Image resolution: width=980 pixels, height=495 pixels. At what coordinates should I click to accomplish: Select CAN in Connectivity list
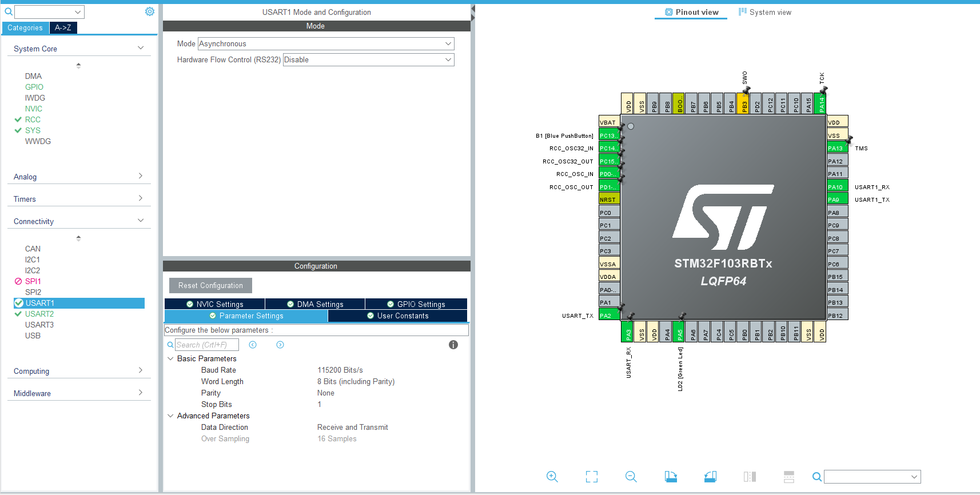click(x=33, y=249)
